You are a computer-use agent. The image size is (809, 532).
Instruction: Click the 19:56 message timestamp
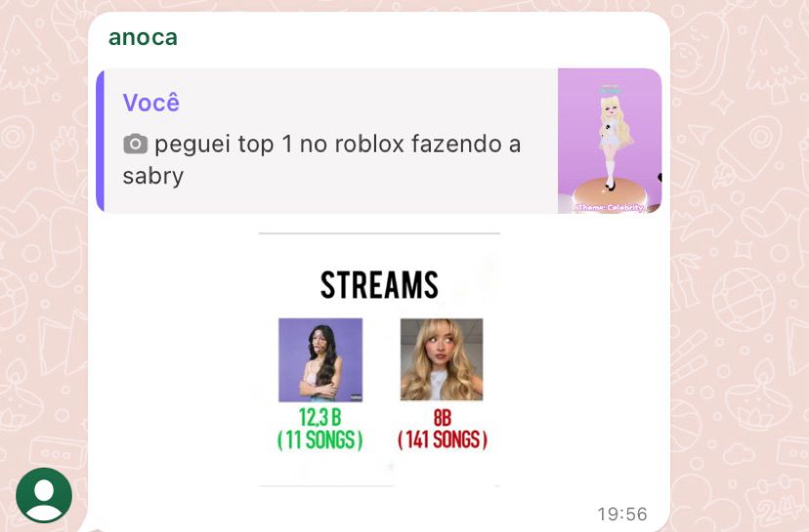621,514
